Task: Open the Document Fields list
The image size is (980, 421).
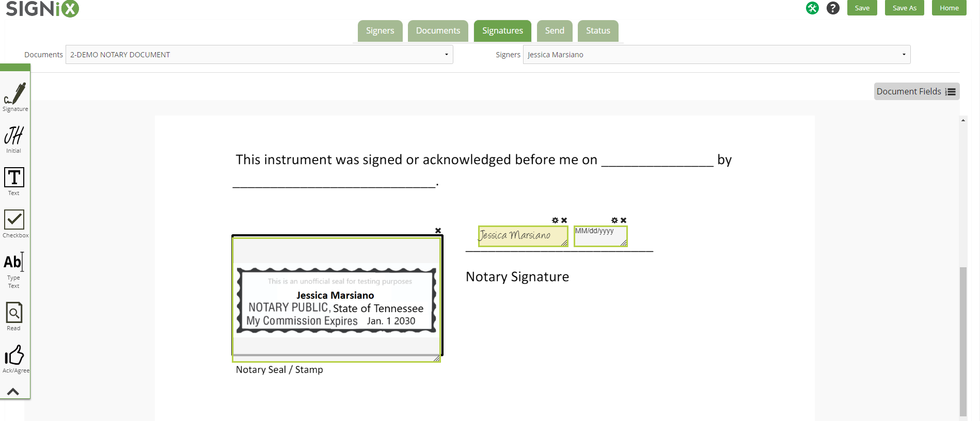Action: (916, 91)
